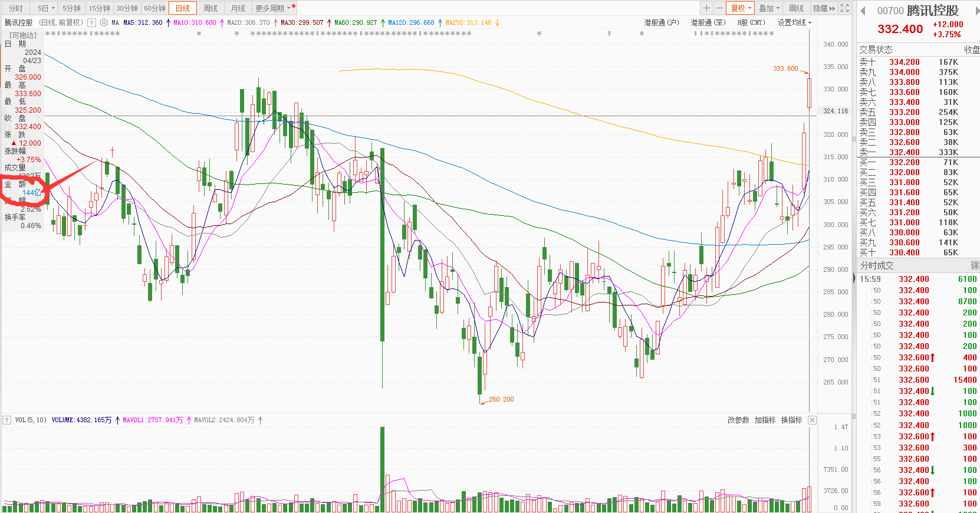The image size is (980, 513).
Task: Click 改参数 in volume panel
Action: point(738,420)
